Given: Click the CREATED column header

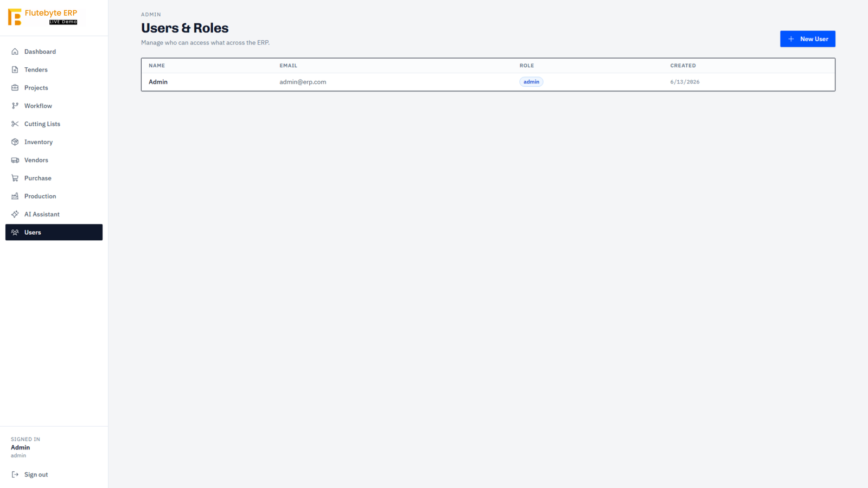Looking at the screenshot, I should pyautogui.click(x=682, y=66).
